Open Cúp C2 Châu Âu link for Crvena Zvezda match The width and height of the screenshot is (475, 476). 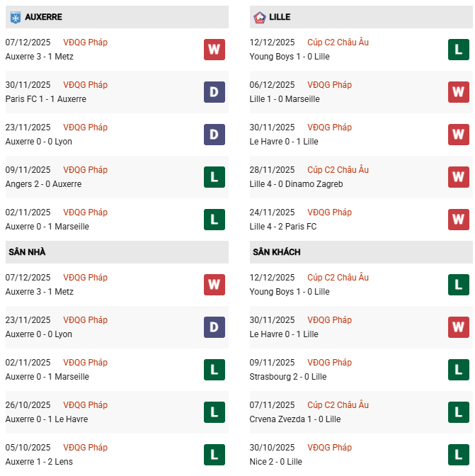pyautogui.click(x=338, y=405)
